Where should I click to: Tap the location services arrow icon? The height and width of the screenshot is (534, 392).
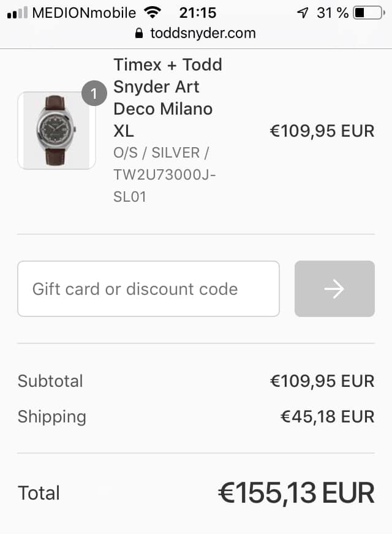303,13
